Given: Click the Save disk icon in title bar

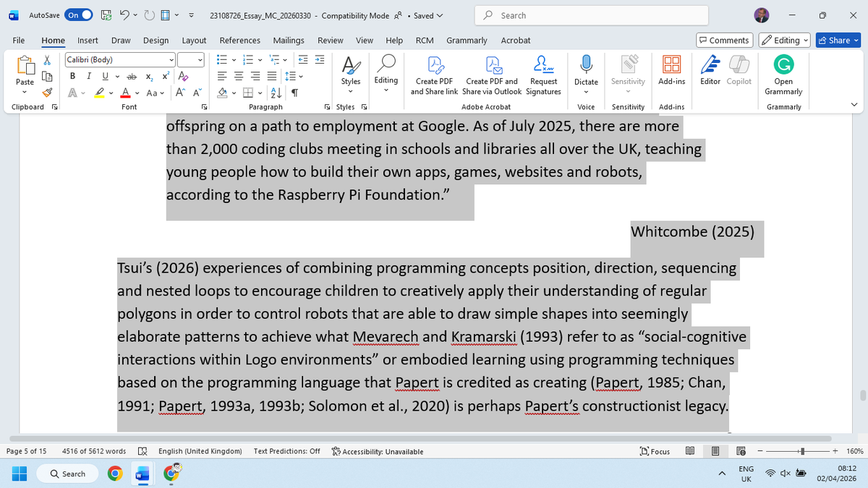Looking at the screenshot, I should 106,15.
